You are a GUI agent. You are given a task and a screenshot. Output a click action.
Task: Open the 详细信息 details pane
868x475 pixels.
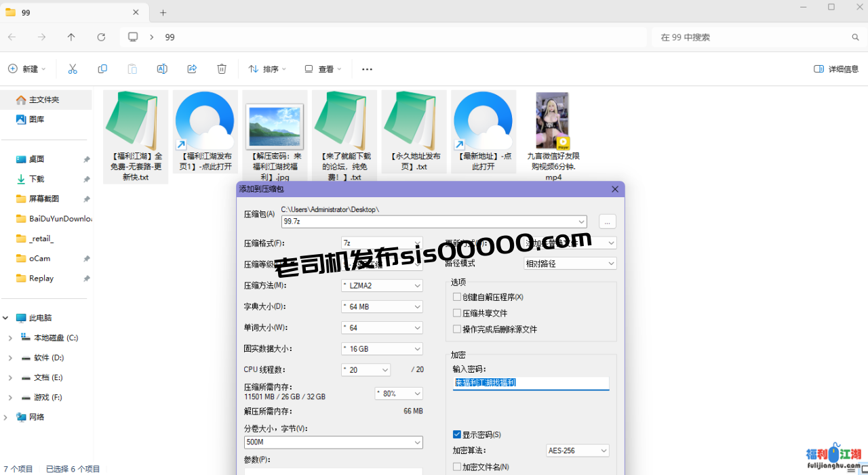[836, 69]
